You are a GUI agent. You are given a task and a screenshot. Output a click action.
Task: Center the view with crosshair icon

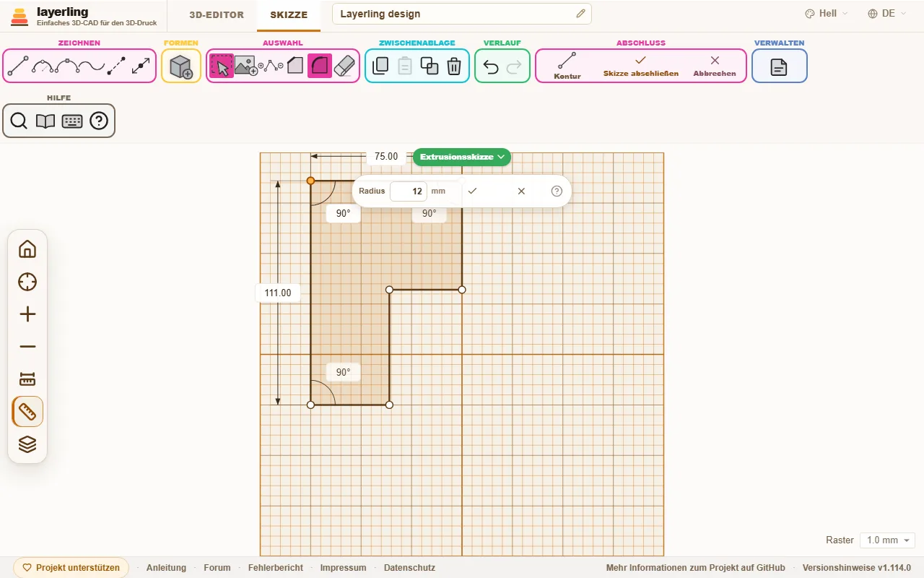coord(27,282)
